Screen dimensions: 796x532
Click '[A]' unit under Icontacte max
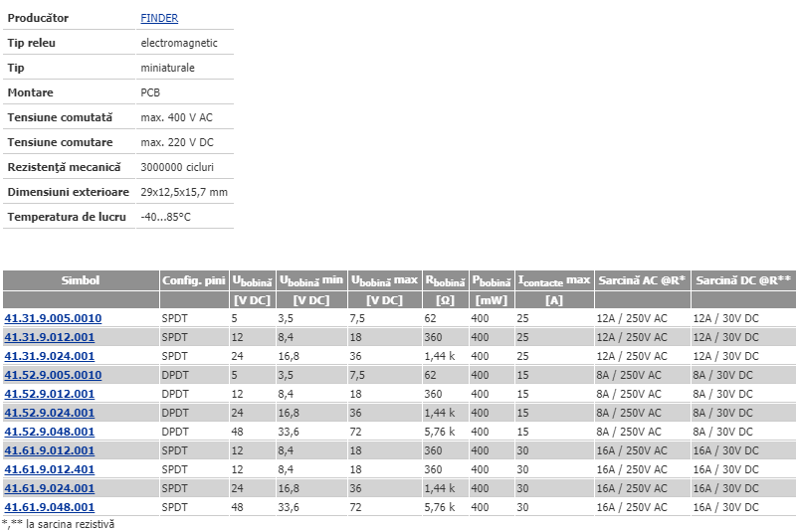tap(554, 300)
